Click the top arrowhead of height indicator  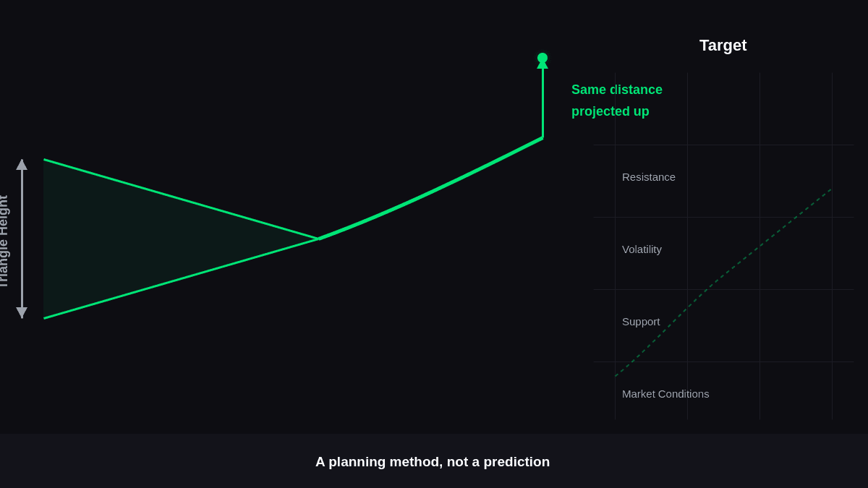[x=22, y=164]
